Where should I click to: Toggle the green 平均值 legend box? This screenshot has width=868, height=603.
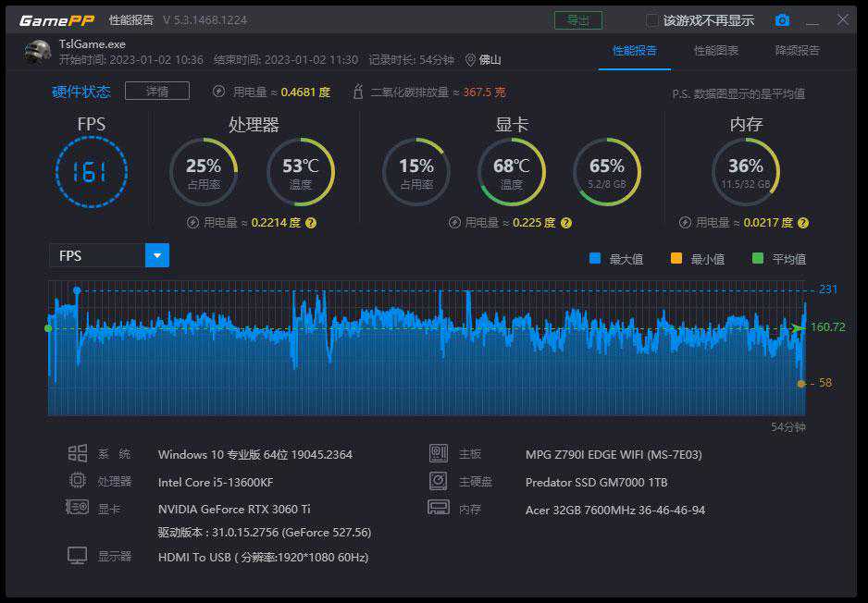coord(758,259)
